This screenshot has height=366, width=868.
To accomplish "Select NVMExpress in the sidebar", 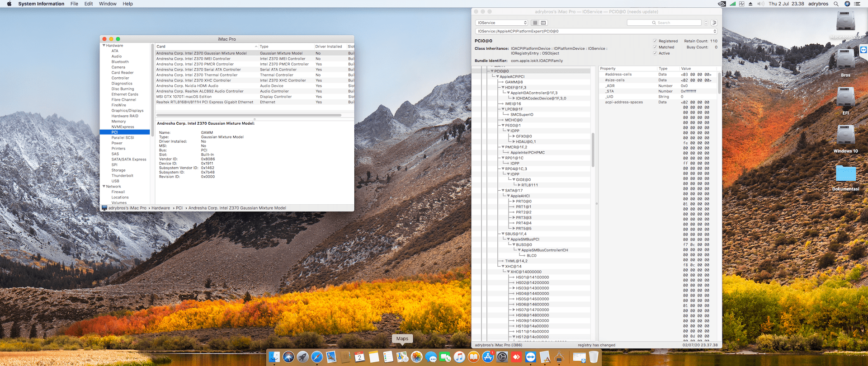I will 123,127.
